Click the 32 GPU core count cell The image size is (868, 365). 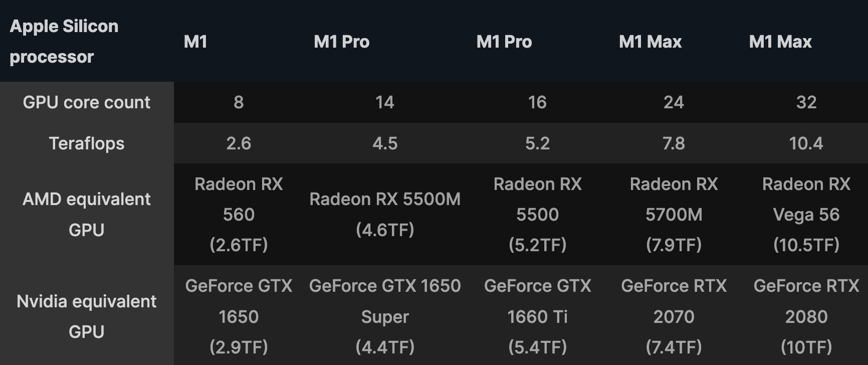(x=806, y=102)
